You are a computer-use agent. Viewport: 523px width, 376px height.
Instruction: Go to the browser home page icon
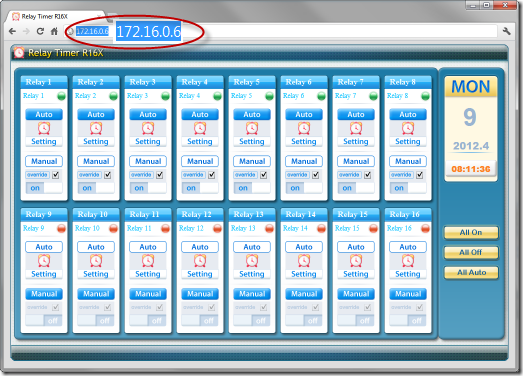[54, 31]
